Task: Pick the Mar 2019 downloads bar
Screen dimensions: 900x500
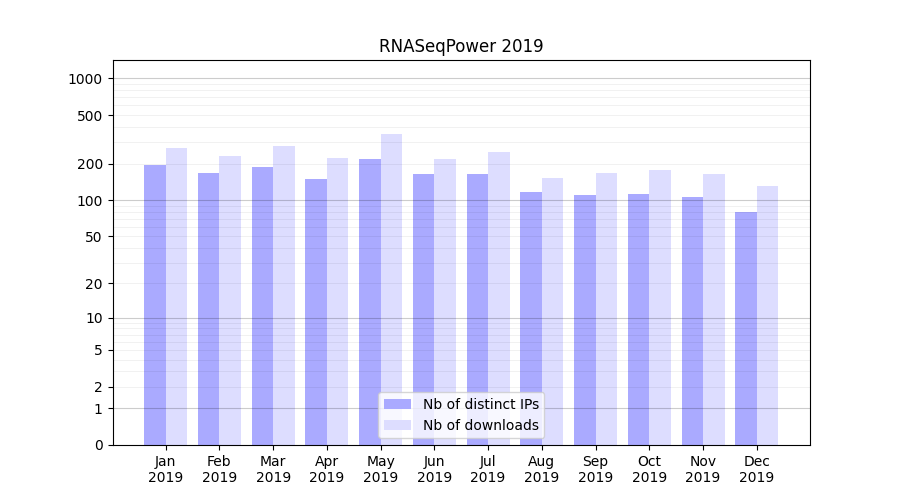Action: (x=284, y=295)
